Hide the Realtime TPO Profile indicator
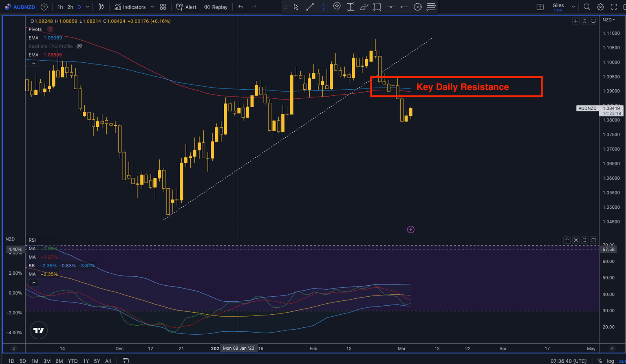Screen dimensions: 626x364 79,46
